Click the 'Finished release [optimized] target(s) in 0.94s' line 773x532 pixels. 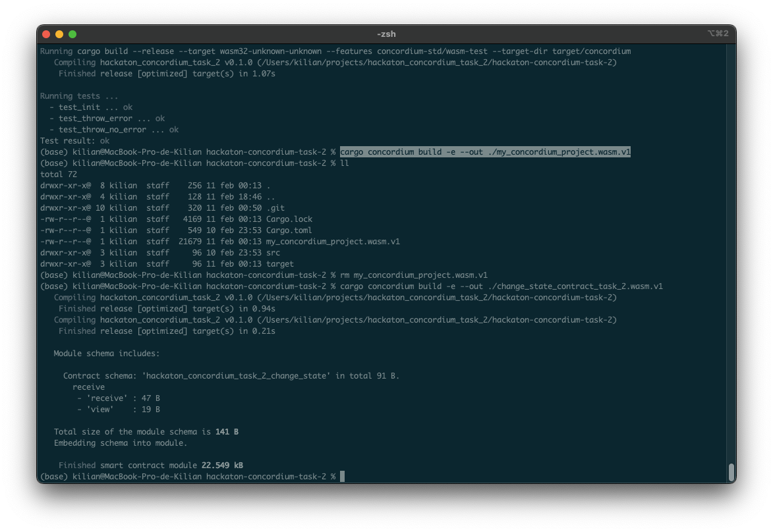(167, 309)
